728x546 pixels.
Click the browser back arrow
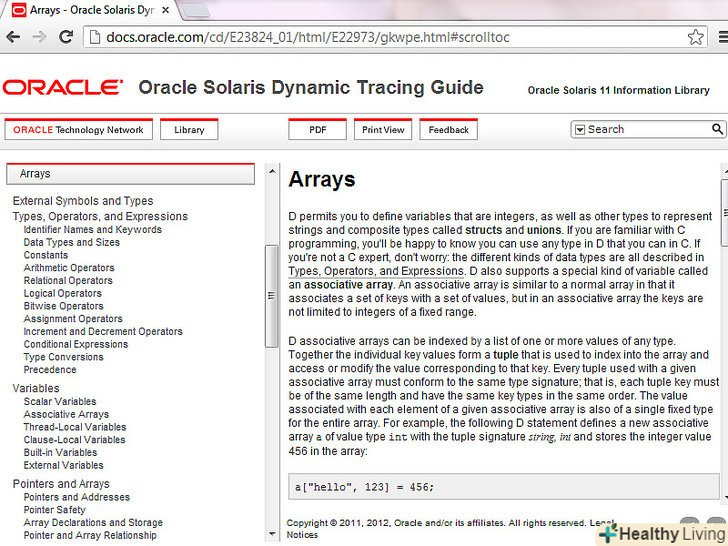(14, 37)
